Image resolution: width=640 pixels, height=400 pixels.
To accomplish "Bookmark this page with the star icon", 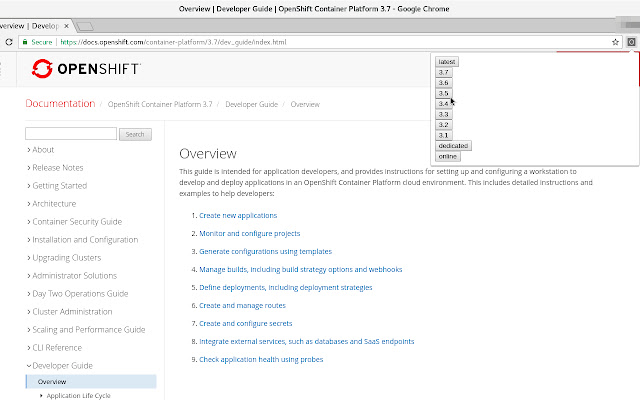I will (615, 42).
